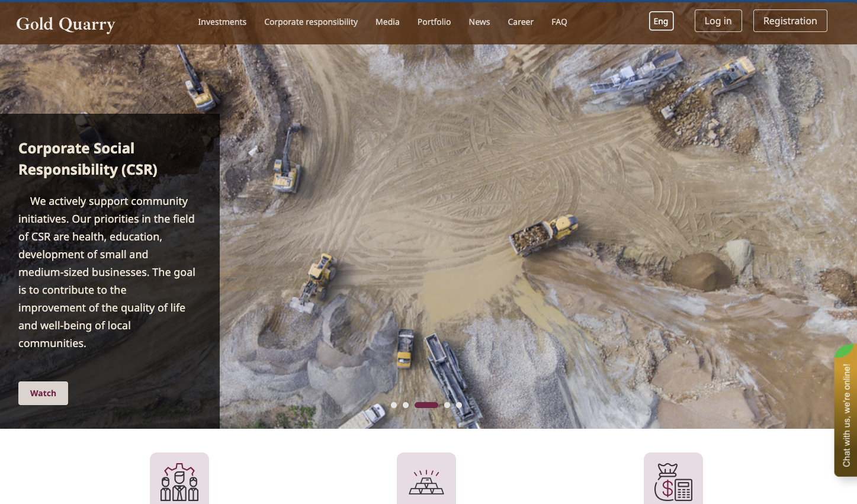The image size is (857, 504).
Task: Visit the Portfolio page
Action: (x=434, y=22)
